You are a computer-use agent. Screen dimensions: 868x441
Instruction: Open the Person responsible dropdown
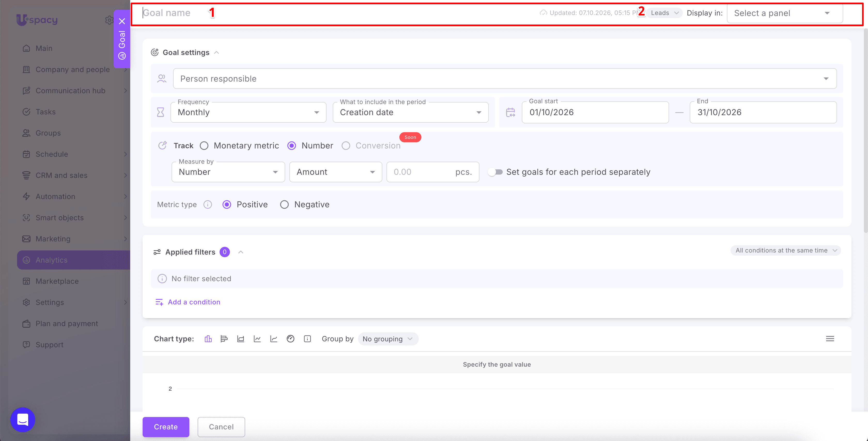tap(505, 79)
